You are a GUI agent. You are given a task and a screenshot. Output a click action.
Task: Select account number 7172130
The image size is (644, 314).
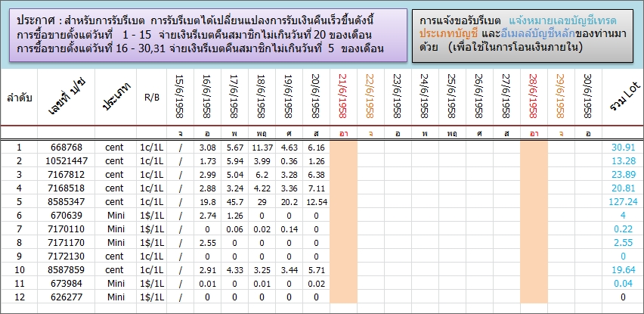[67, 256]
